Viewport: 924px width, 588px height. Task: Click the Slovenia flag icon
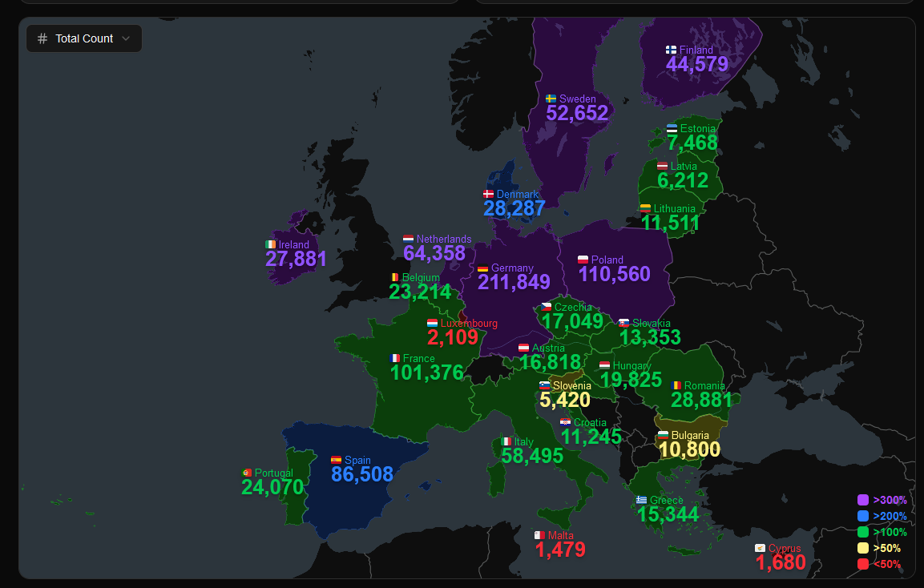coord(544,386)
